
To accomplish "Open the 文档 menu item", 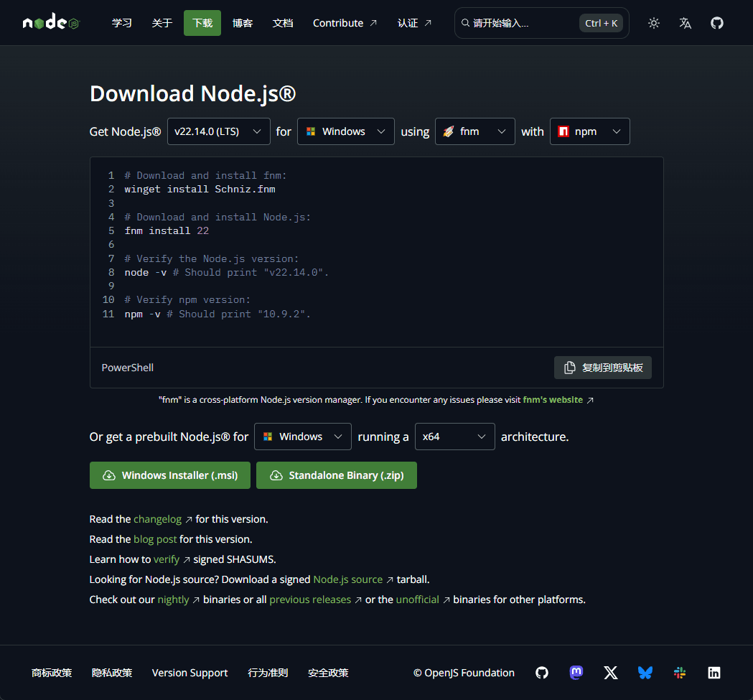I will (x=283, y=23).
